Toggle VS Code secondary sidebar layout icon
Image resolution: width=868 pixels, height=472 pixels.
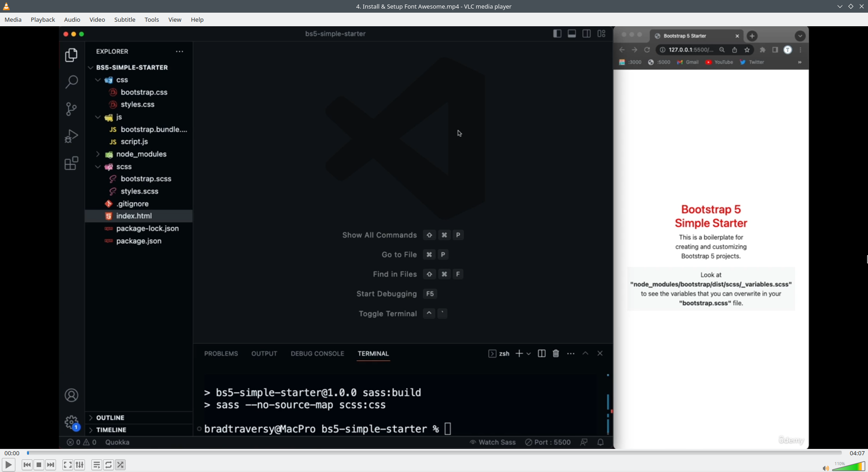tap(587, 33)
